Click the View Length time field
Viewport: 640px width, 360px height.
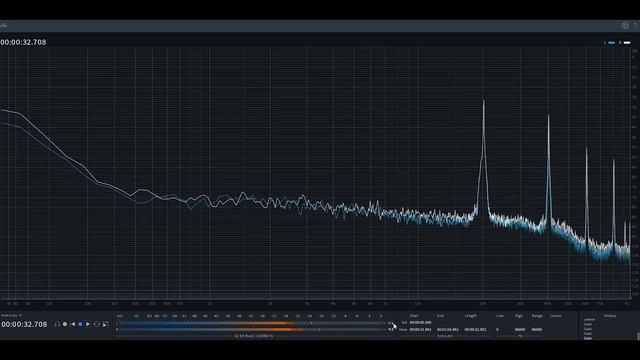475,329
